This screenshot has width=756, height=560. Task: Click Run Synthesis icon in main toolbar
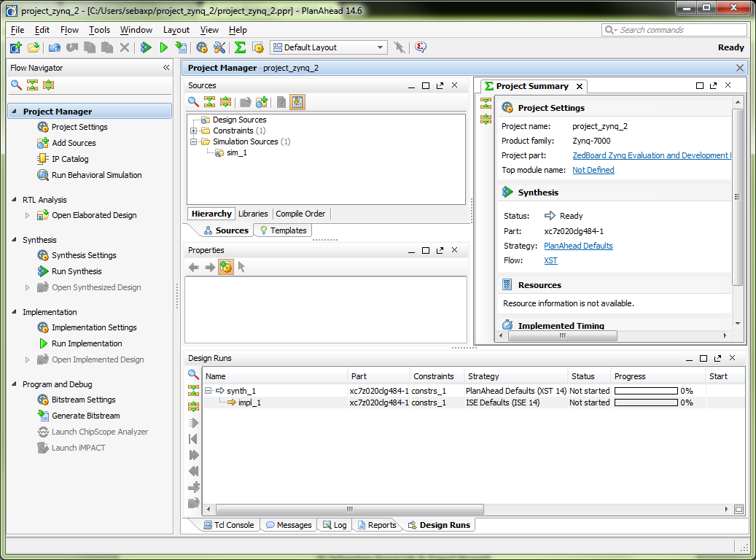point(146,47)
